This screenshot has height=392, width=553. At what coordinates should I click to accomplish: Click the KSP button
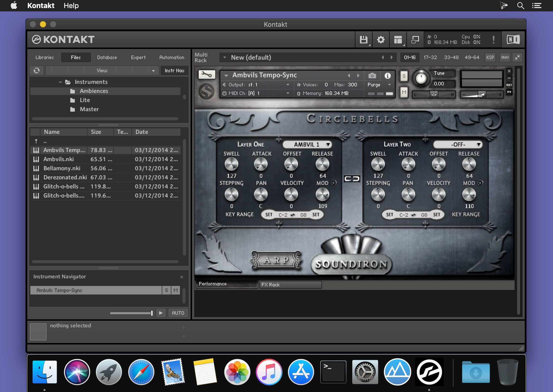(x=490, y=57)
